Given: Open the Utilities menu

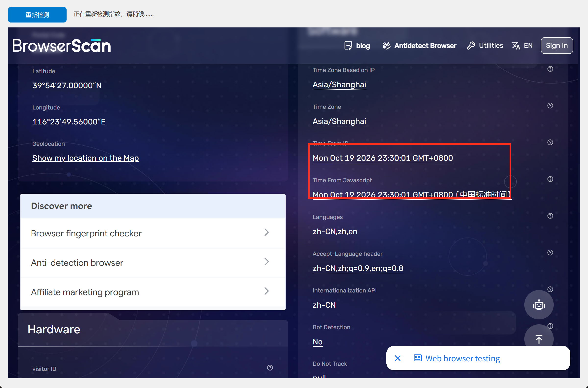Looking at the screenshot, I should click(485, 46).
